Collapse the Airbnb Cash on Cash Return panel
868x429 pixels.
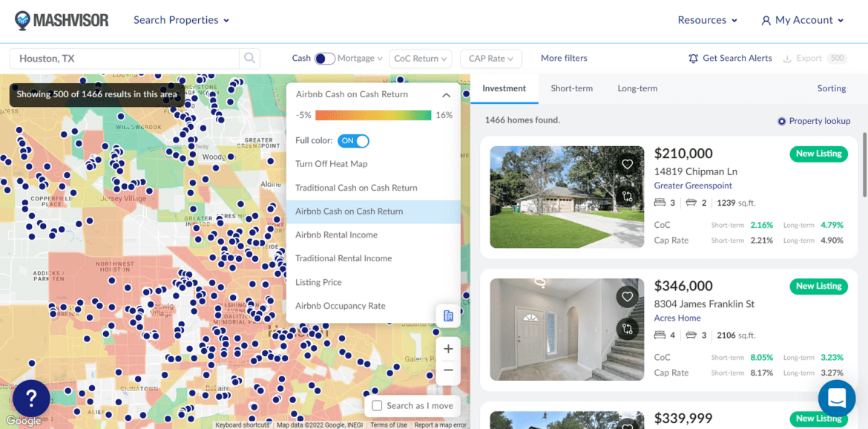click(446, 95)
